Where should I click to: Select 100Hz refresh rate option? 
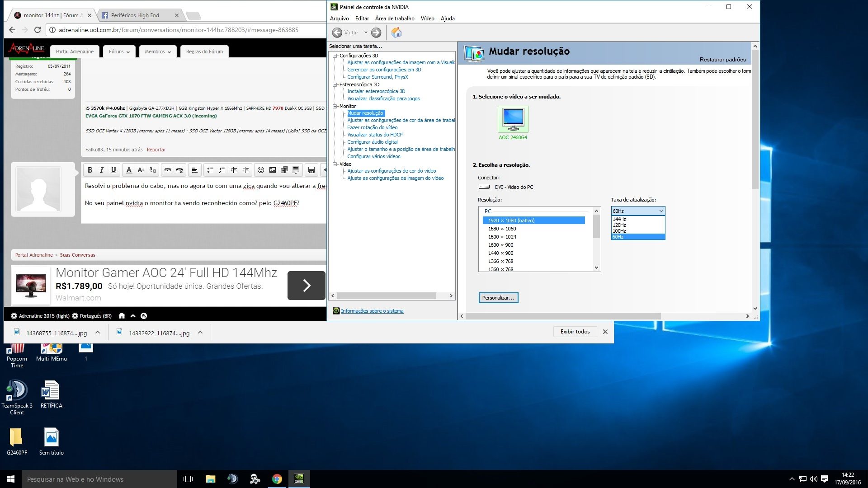[x=638, y=231]
